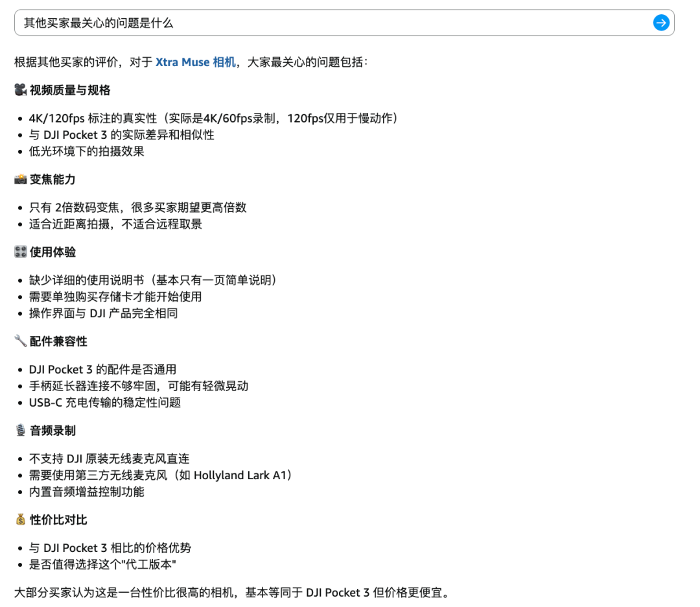
Task: Click the heading 音频录制
Action: [52, 431]
